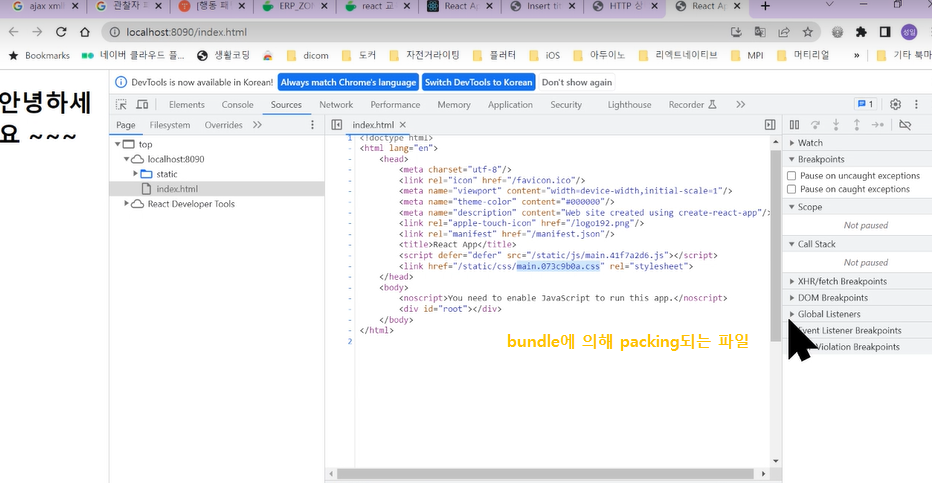Show more navigator tabs chevron
Image resolution: width=932 pixels, height=483 pixels.
[x=257, y=125]
